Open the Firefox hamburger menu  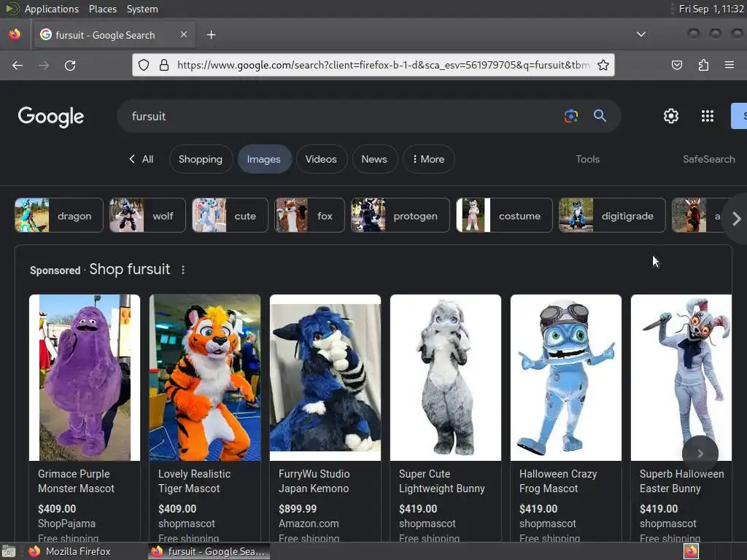pos(729,65)
